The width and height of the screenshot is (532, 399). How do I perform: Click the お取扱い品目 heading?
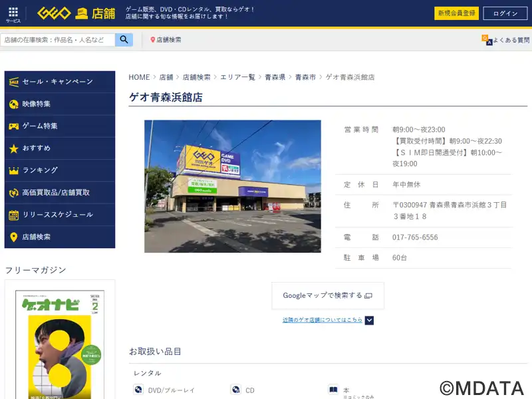click(155, 352)
